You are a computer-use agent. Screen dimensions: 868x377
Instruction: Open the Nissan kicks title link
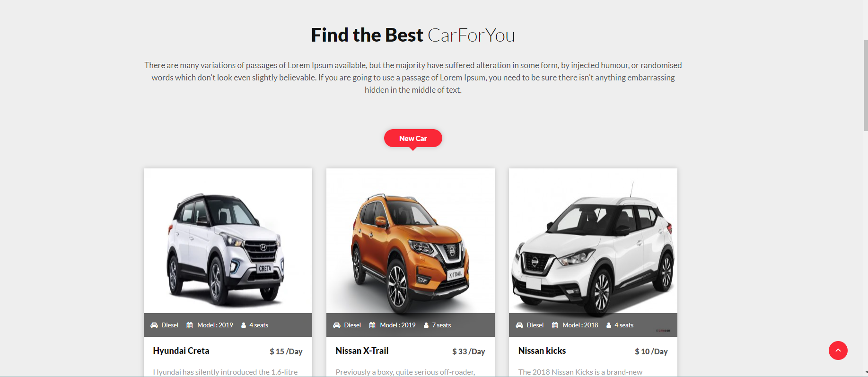[x=542, y=351]
